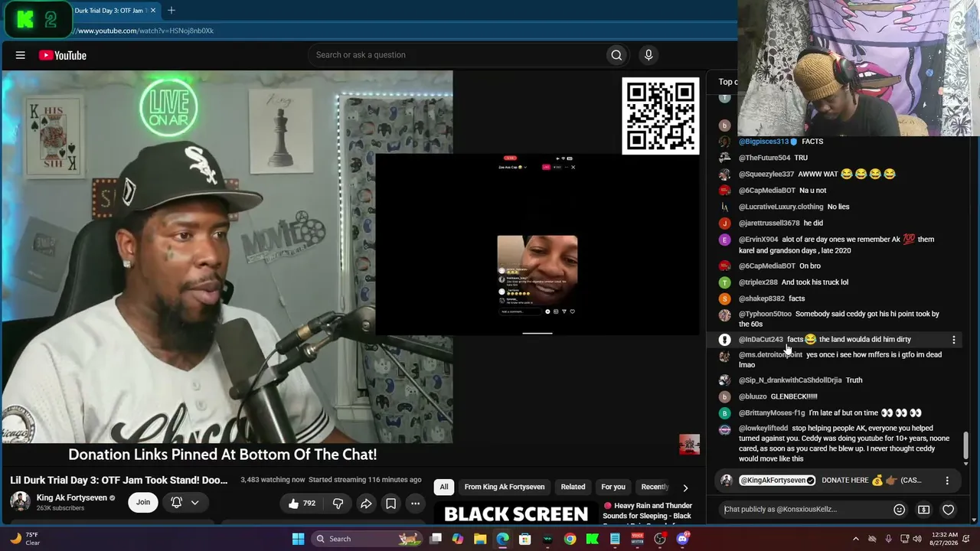Viewport: 980px width, 551px height.
Task: Click the stream title under the video
Action: click(119, 480)
